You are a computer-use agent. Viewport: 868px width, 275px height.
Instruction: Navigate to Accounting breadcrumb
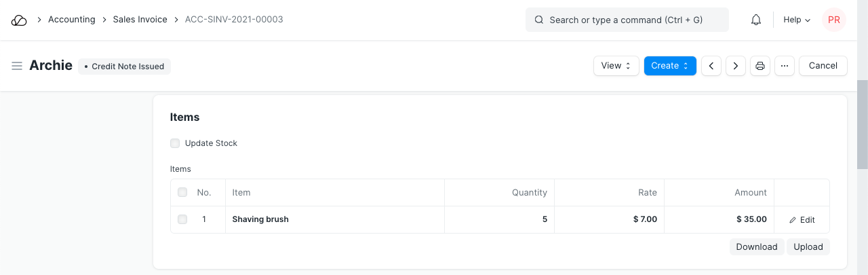[71, 20]
